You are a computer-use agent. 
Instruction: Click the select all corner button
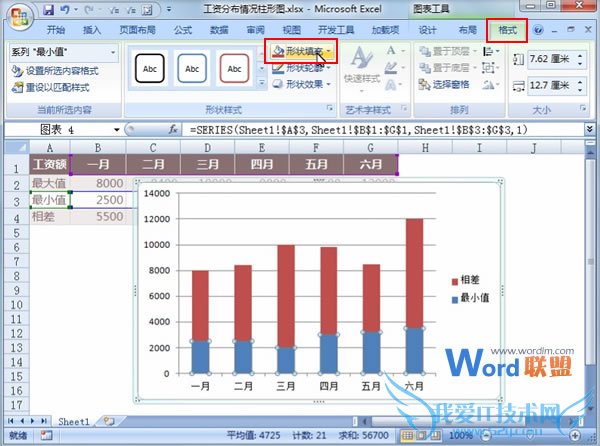(x=17, y=147)
